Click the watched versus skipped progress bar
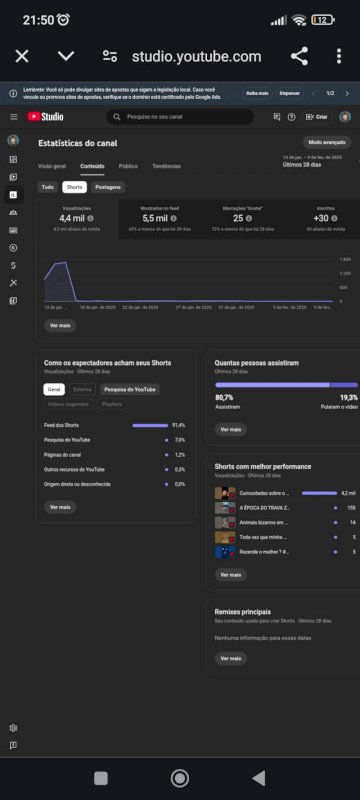This screenshot has width=360, height=800. coord(287,385)
